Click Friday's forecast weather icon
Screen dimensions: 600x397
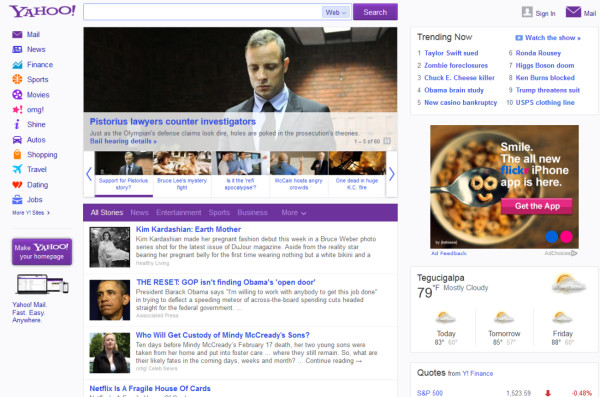pyautogui.click(x=562, y=318)
